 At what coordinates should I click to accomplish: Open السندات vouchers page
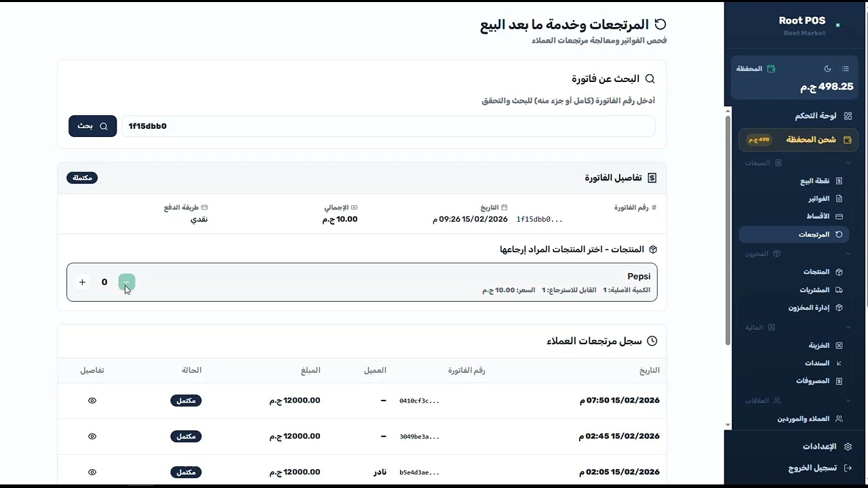pos(817,363)
